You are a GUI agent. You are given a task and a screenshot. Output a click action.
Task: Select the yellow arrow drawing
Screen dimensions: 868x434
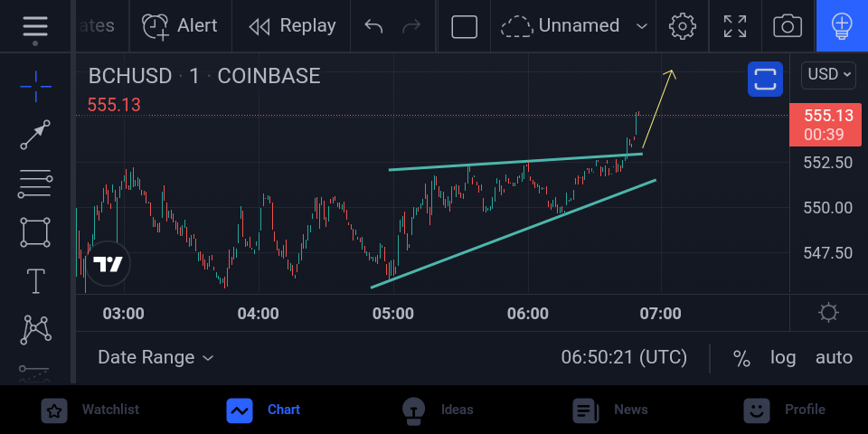coord(658,108)
